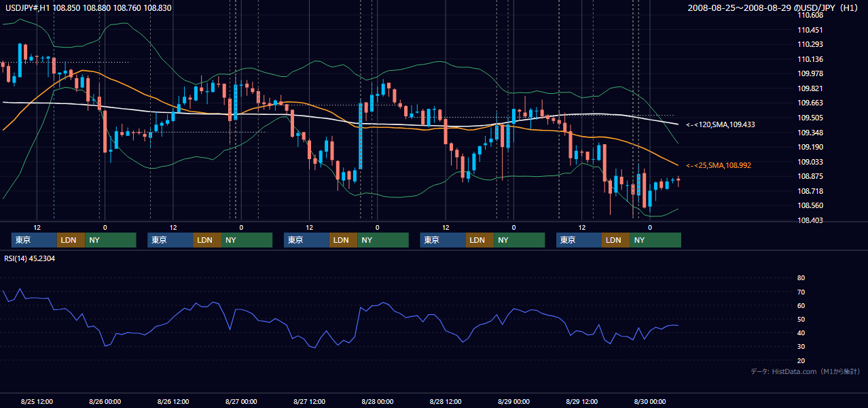Click the 109.978 price axis label
Image resolution: width=868 pixels, height=408 pixels.
pos(810,73)
